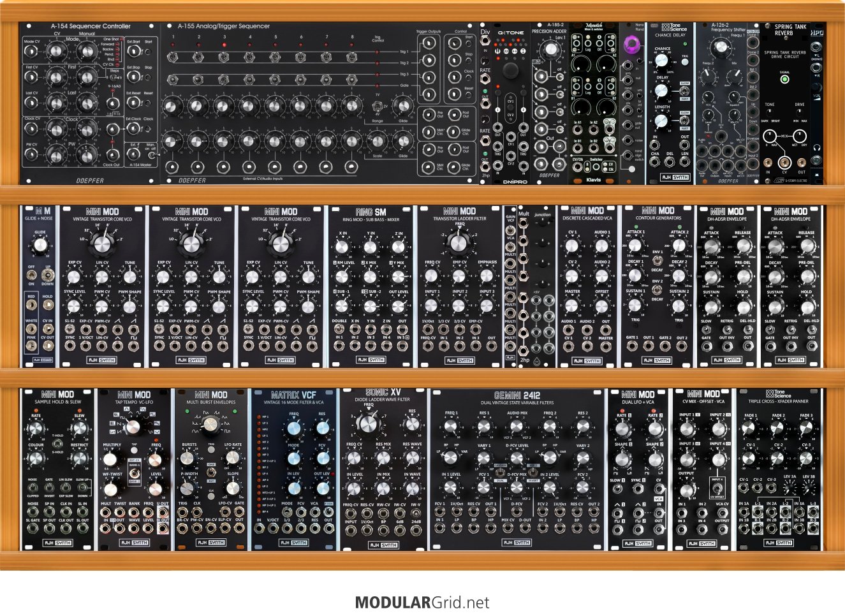Flip the BANK switch on Tap Tempo VC-LFO
The width and height of the screenshot is (845, 616).
[x=134, y=473]
